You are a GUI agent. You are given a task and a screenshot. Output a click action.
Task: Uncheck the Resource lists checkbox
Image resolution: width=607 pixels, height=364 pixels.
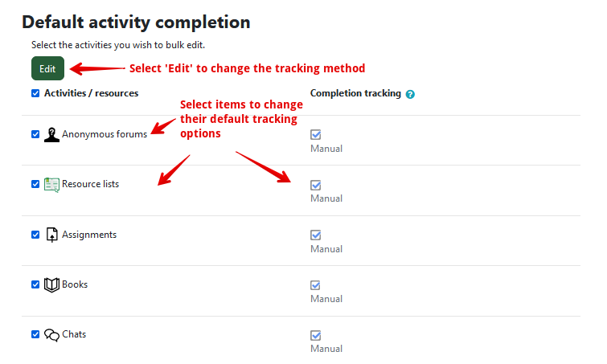(35, 184)
